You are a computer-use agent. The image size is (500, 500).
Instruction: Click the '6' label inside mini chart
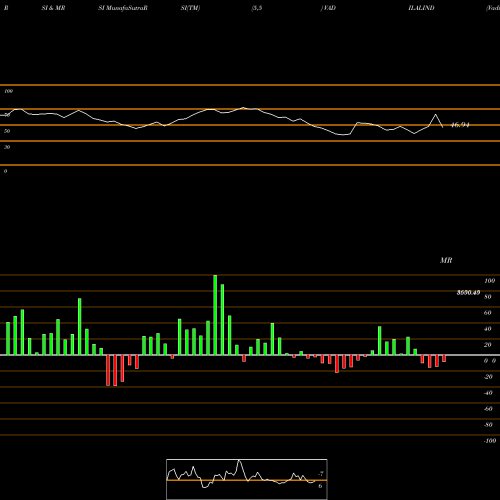click(x=320, y=486)
